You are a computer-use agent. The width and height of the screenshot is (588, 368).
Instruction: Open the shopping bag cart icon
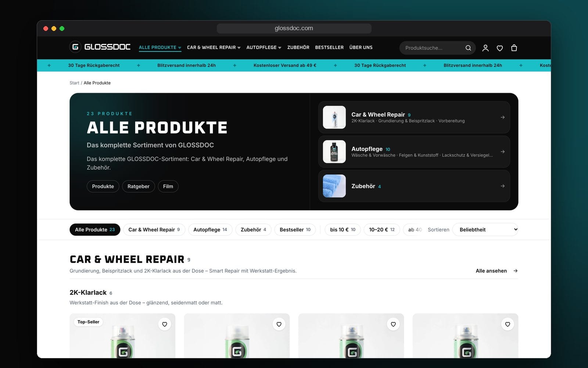[x=514, y=48]
